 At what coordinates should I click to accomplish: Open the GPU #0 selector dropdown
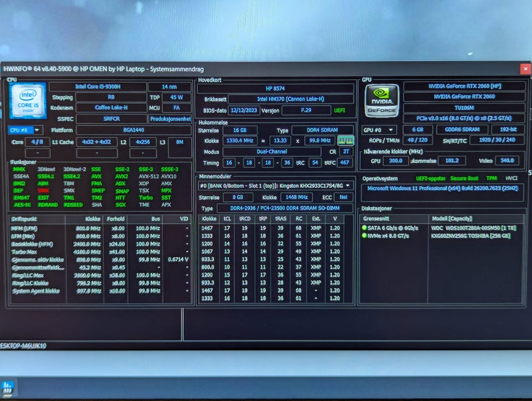378,130
